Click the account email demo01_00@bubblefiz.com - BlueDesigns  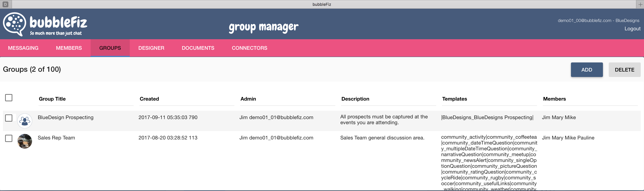[x=599, y=21]
